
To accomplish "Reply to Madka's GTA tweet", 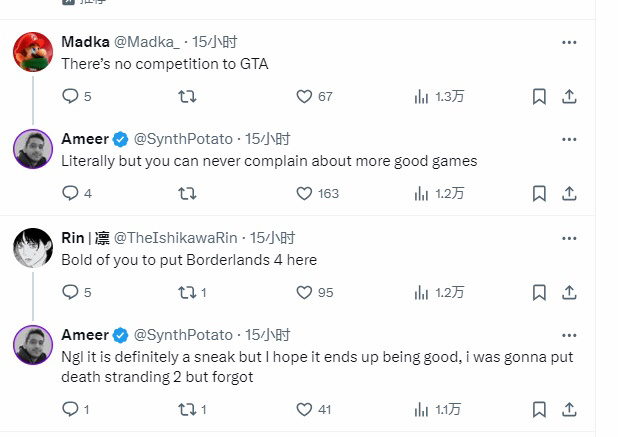I will [70, 96].
